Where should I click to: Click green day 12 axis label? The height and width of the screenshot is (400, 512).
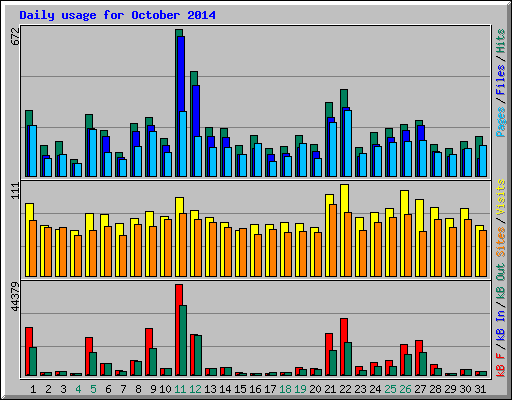click(195, 389)
